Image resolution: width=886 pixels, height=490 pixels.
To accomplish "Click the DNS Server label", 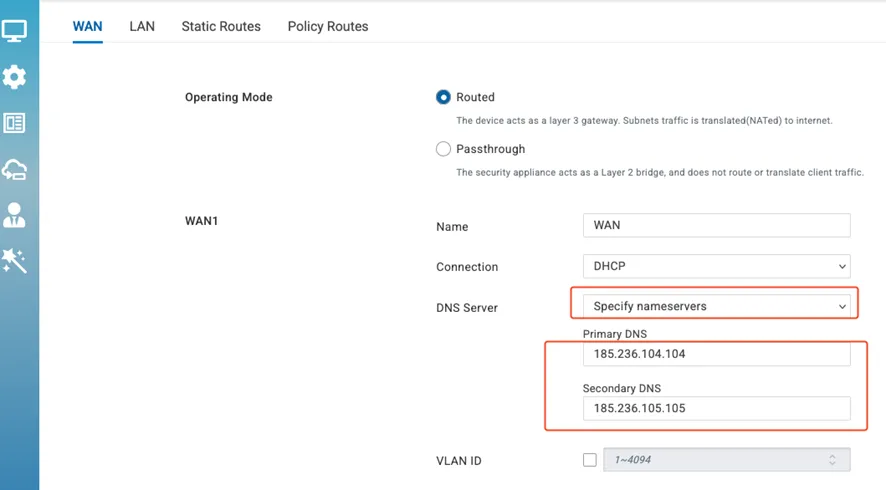I will (467, 308).
